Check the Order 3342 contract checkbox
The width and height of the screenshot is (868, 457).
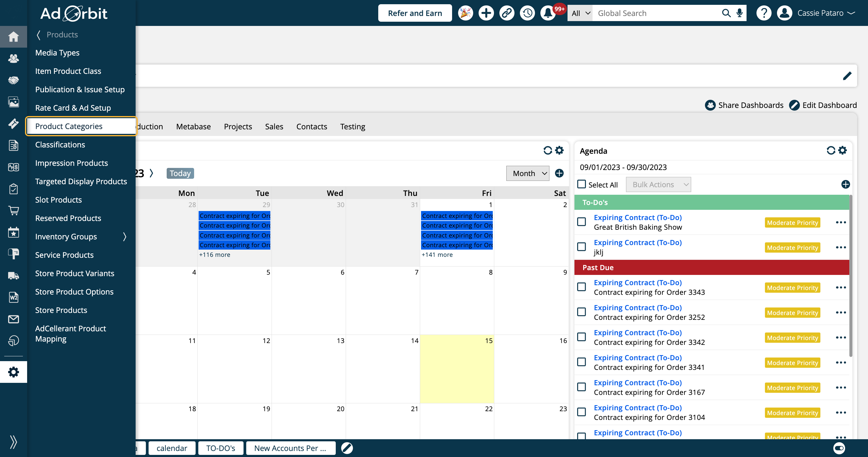tap(582, 337)
